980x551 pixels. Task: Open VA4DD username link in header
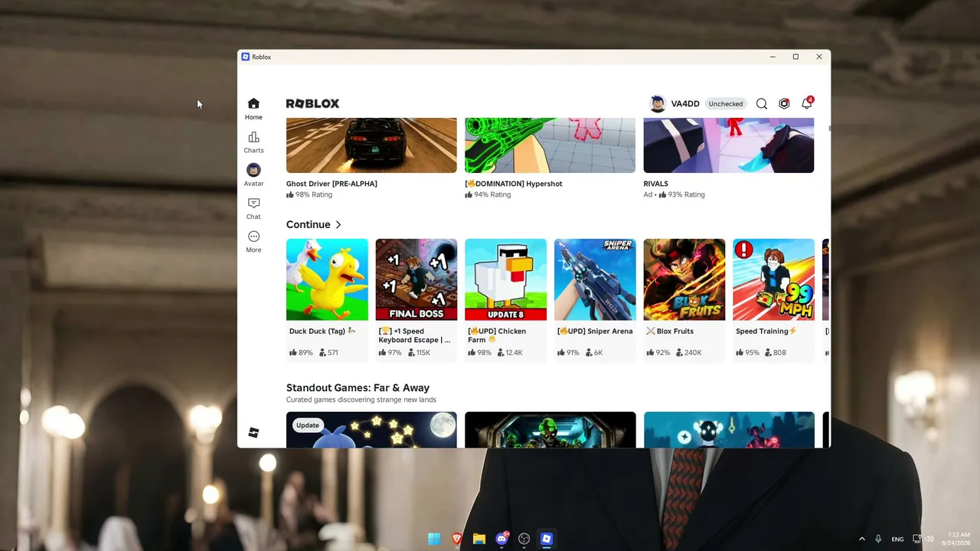point(685,104)
